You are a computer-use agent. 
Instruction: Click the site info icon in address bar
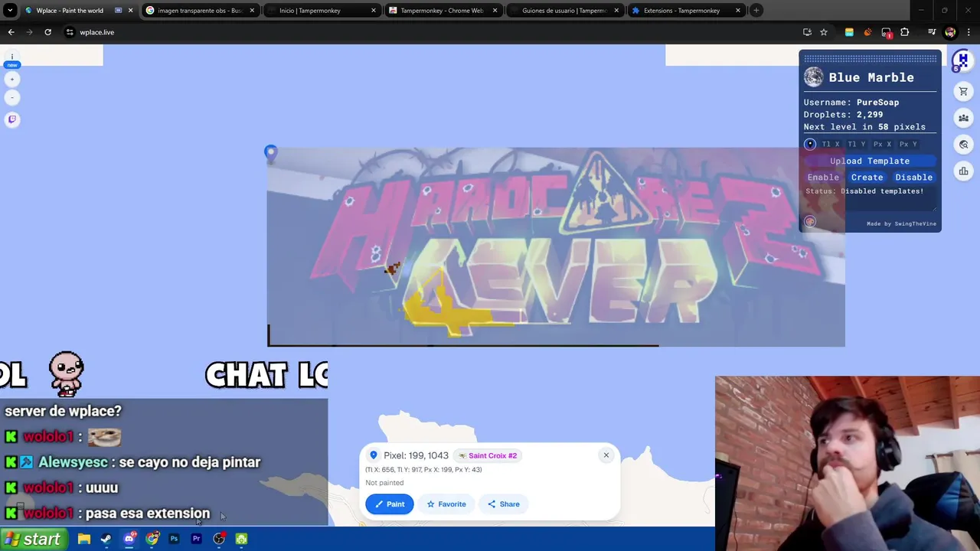click(70, 32)
